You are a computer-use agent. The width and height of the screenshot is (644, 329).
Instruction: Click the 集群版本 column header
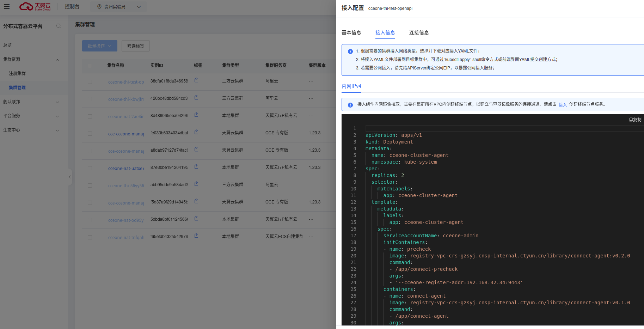click(317, 65)
